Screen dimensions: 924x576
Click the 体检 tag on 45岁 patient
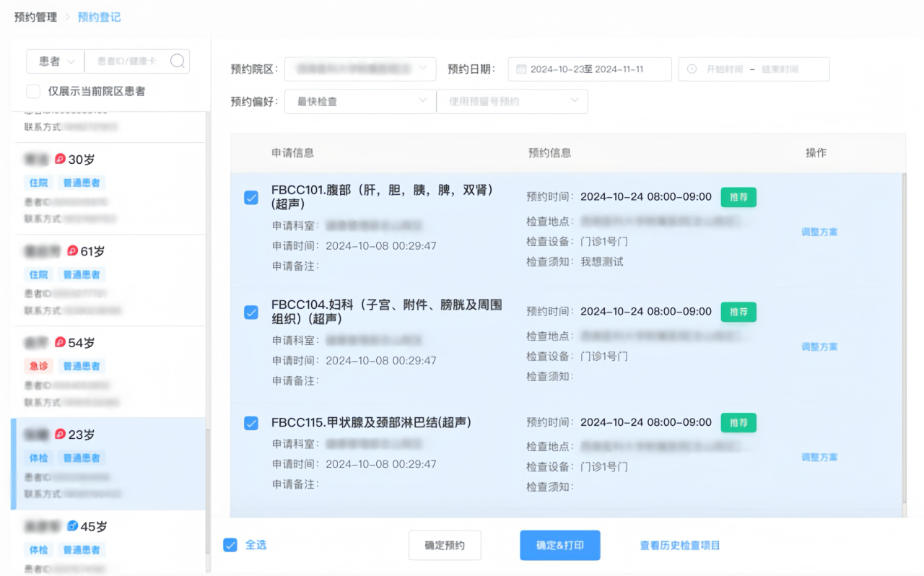(x=38, y=549)
